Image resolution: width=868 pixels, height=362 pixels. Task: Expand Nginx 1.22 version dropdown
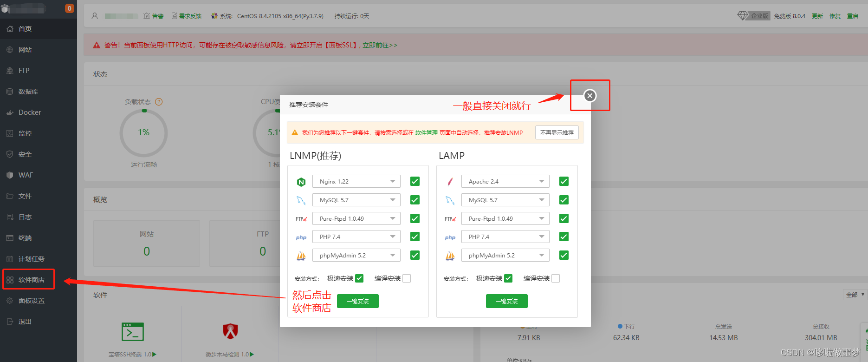356,181
